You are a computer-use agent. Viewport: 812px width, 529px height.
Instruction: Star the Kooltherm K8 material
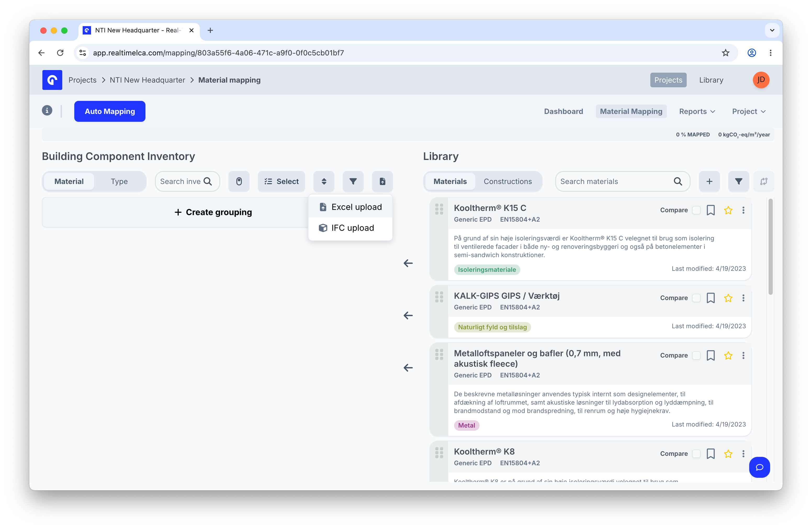click(728, 454)
